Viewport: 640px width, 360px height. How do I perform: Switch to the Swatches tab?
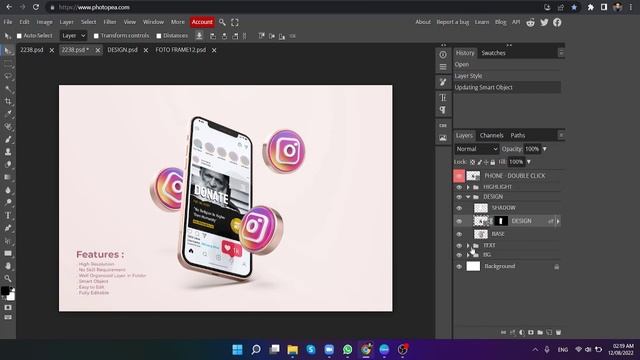tap(493, 53)
